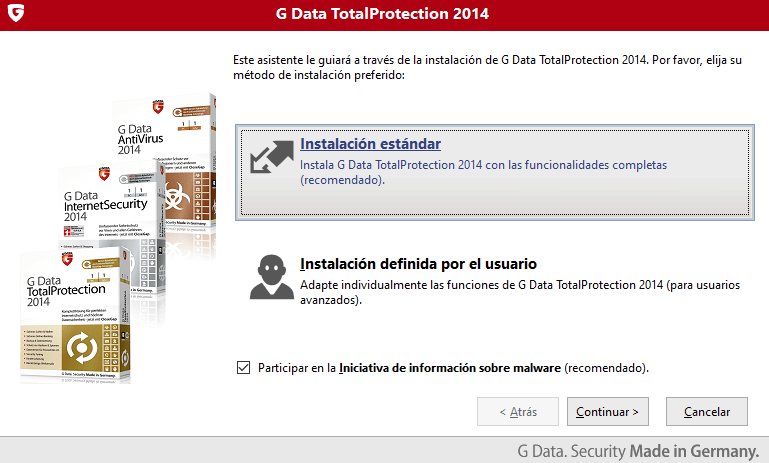Click the G Data TotalProtection 2014 box image
This screenshot has width=769, height=463.
click(x=76, y=316)
